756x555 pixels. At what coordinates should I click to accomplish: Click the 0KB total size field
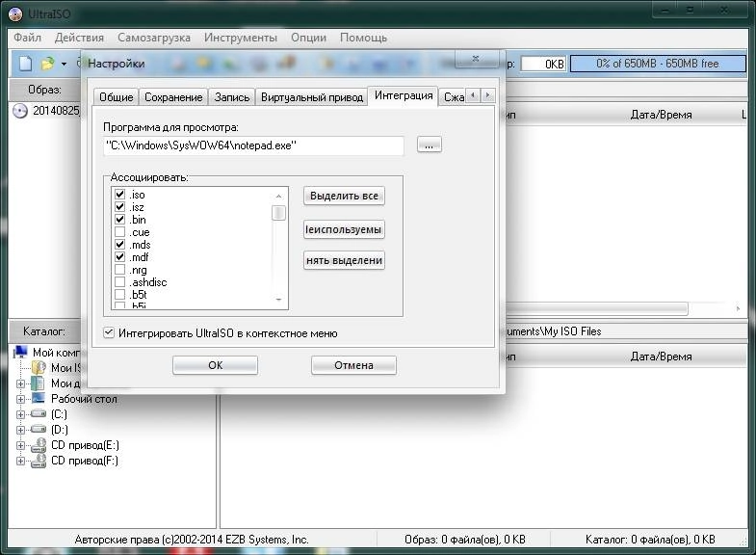(x=543, y=64)
